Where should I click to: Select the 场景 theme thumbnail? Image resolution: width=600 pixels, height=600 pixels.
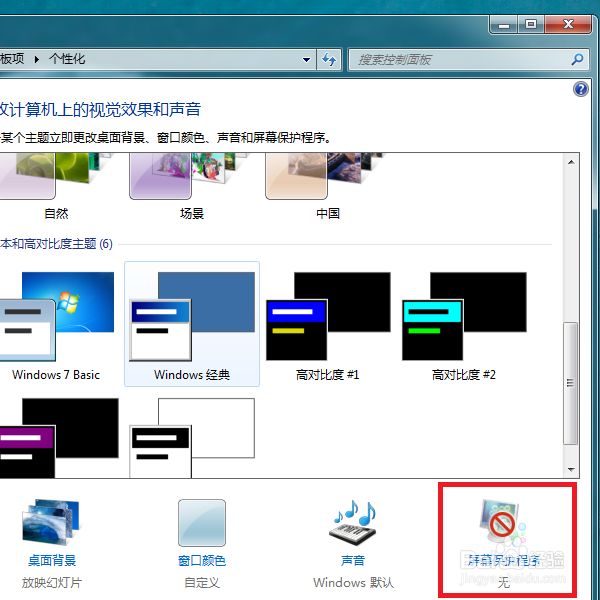click(191, 176)
